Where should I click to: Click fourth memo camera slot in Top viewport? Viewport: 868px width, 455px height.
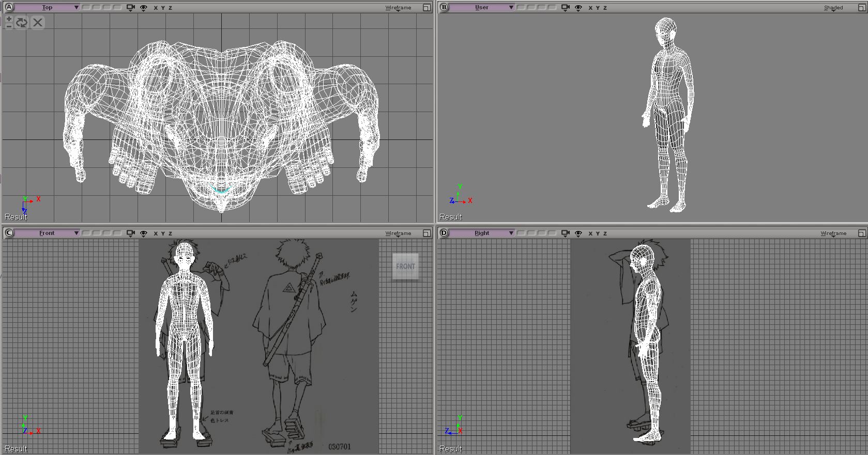(x=117, y=7)
